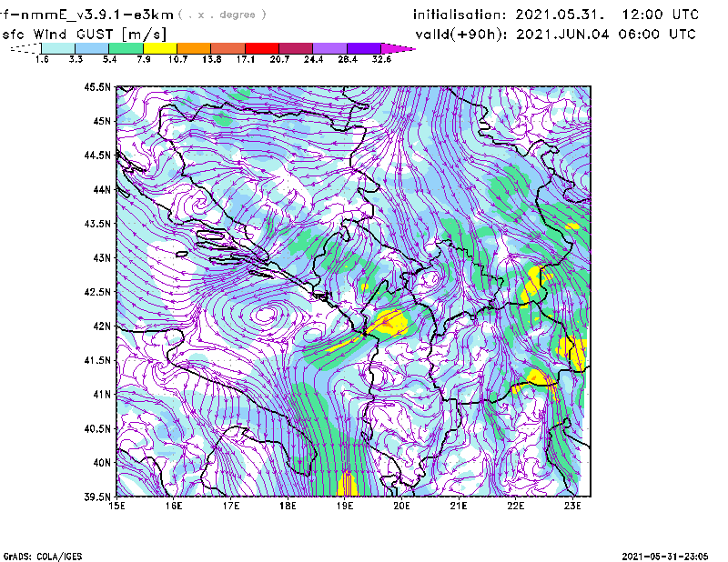Image resolution: width=728 pixels, height=562 pixels.
Task: Click the legend value '20.7'
Action: click(x=279, y=59)
